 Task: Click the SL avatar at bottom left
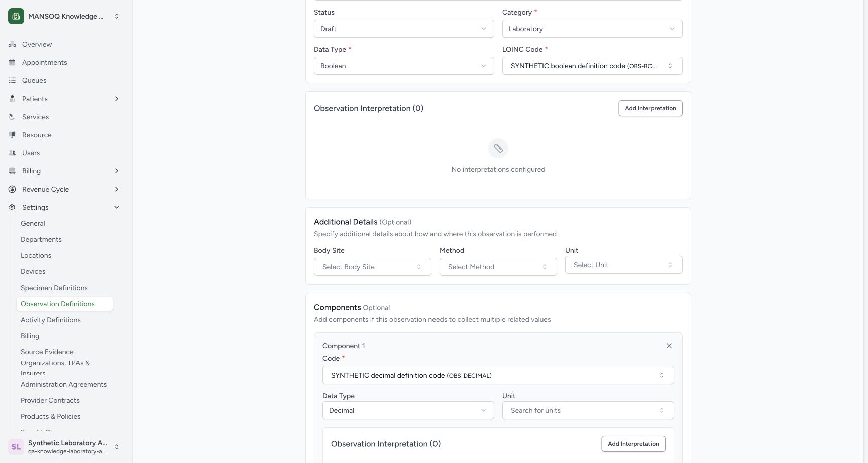16,447
